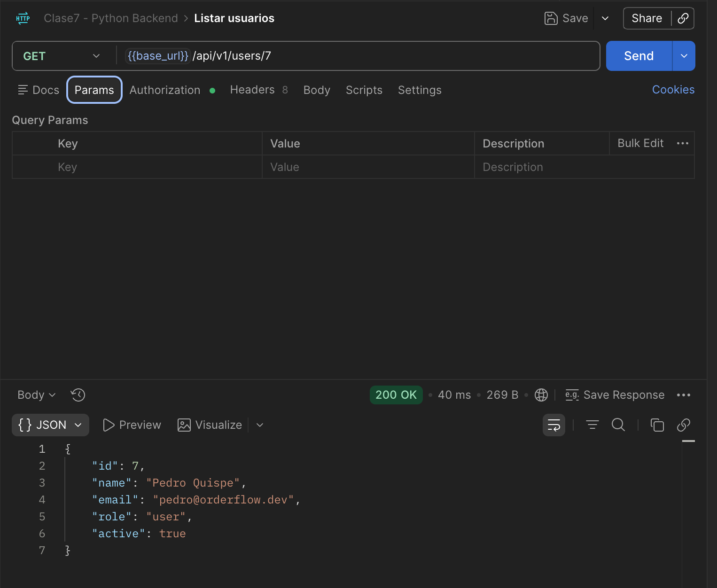This screenshot has width=717, height=588.
Task: Open the Cookies link
Action: point(673,90)
